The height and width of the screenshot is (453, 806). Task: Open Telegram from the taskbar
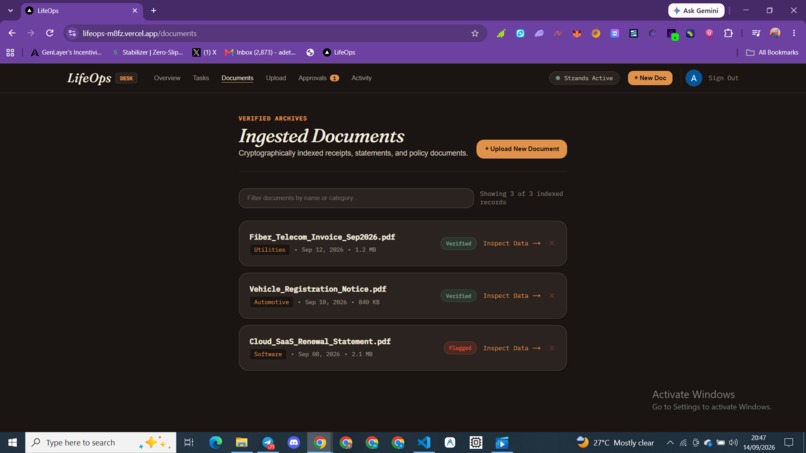click(268, 442)
